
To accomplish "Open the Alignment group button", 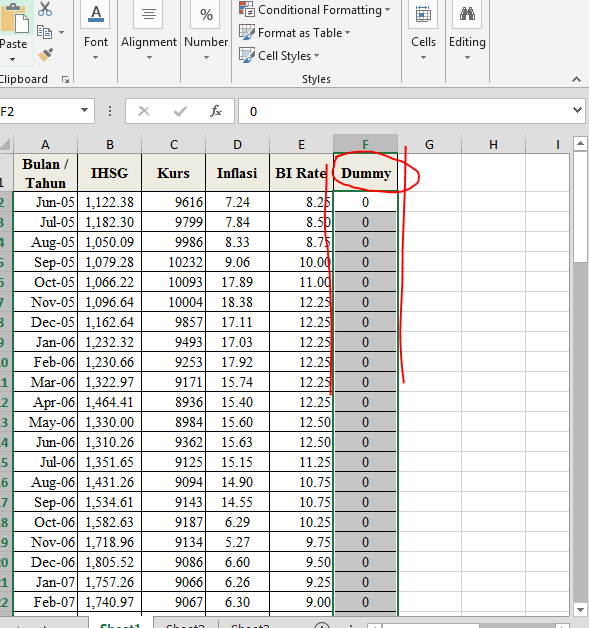I will tap(149, 31).
